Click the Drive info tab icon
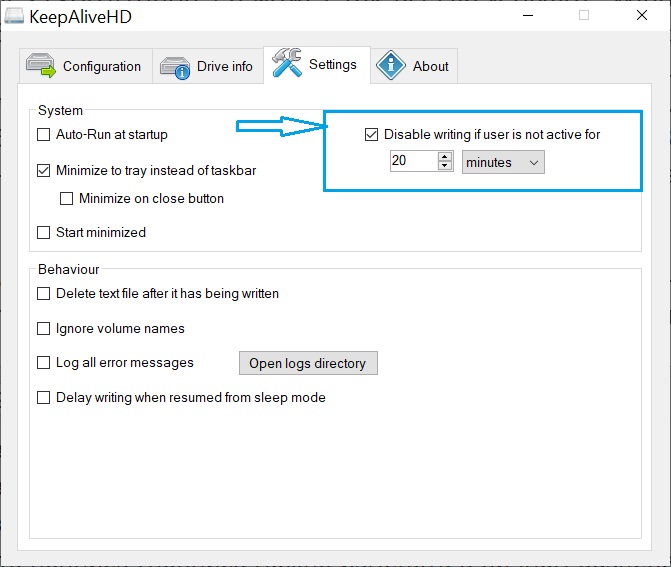671x567 pixels. pos(175,68)
